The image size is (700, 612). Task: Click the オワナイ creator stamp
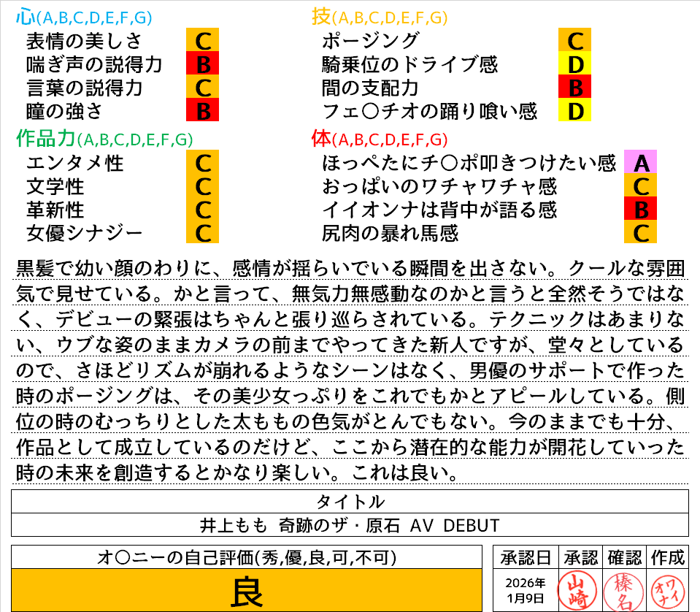[x=665, y=589]
